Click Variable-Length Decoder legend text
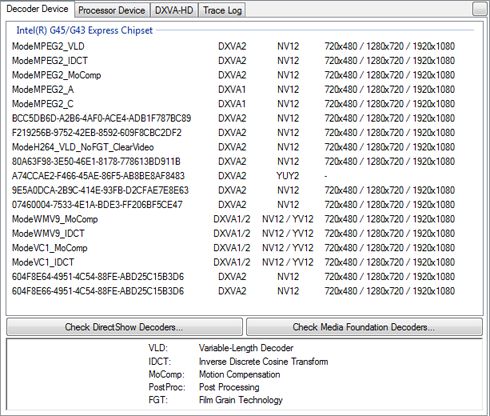 point(246,348)
